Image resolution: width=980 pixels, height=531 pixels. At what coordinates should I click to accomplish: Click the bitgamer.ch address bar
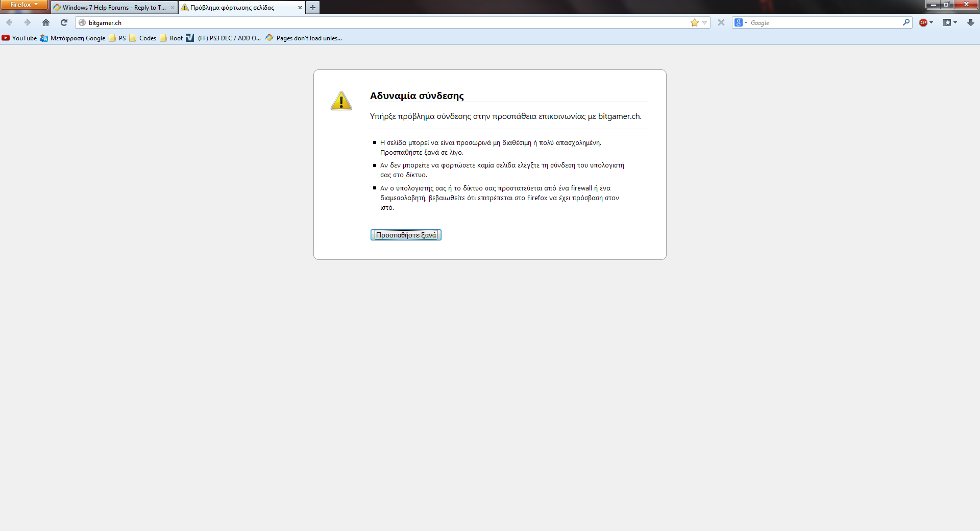(383, 22)
